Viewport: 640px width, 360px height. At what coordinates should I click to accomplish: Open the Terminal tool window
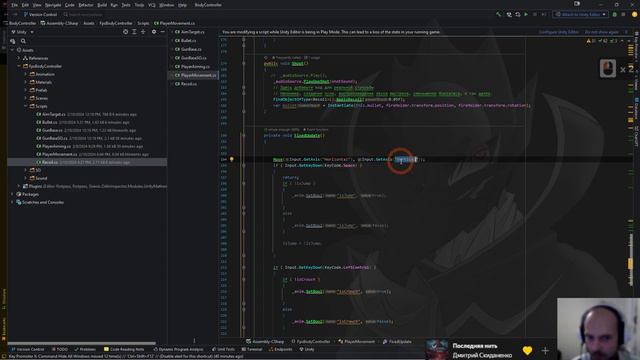pyautogui.click(x=252, y=349)
